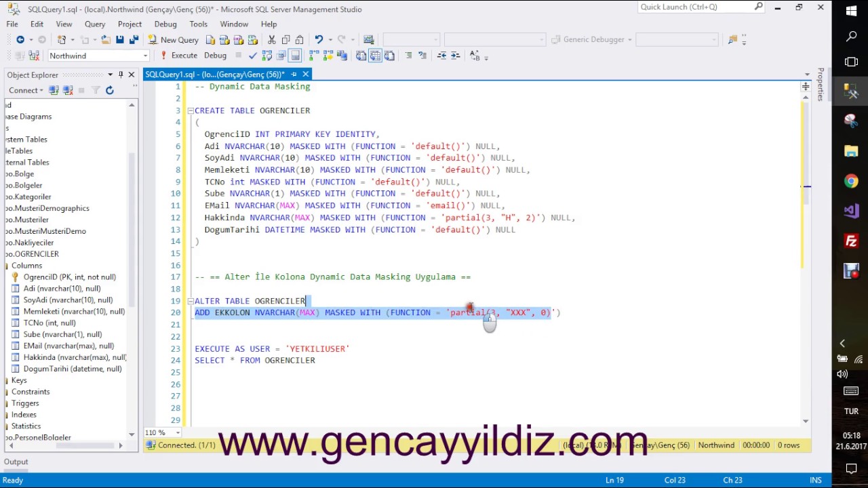Image resolution: width=868 pixels, height=488 pixels.
Task: Show the Estimated Execution Plan icon
Action: pyautogui.click(x=267, y=56)
